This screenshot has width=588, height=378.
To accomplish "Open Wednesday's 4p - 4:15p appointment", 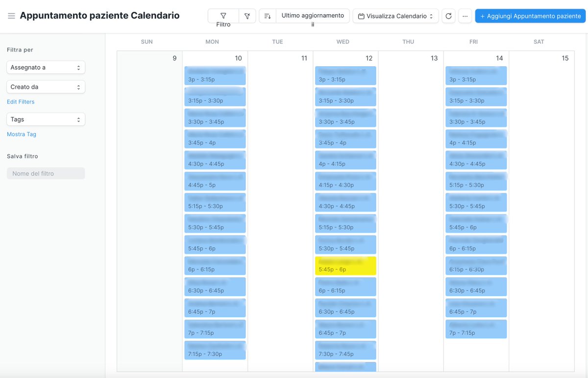I will click(x=345, y=160).
